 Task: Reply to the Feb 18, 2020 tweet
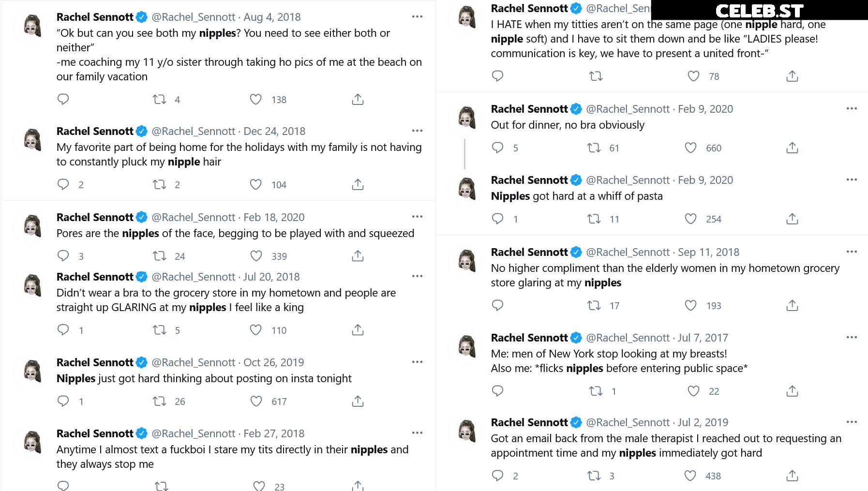63,256
